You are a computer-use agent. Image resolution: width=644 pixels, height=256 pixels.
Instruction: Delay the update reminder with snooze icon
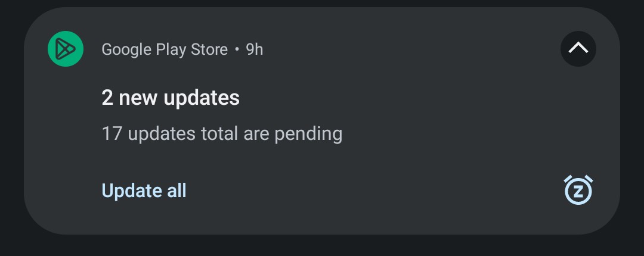coord(578,189)
